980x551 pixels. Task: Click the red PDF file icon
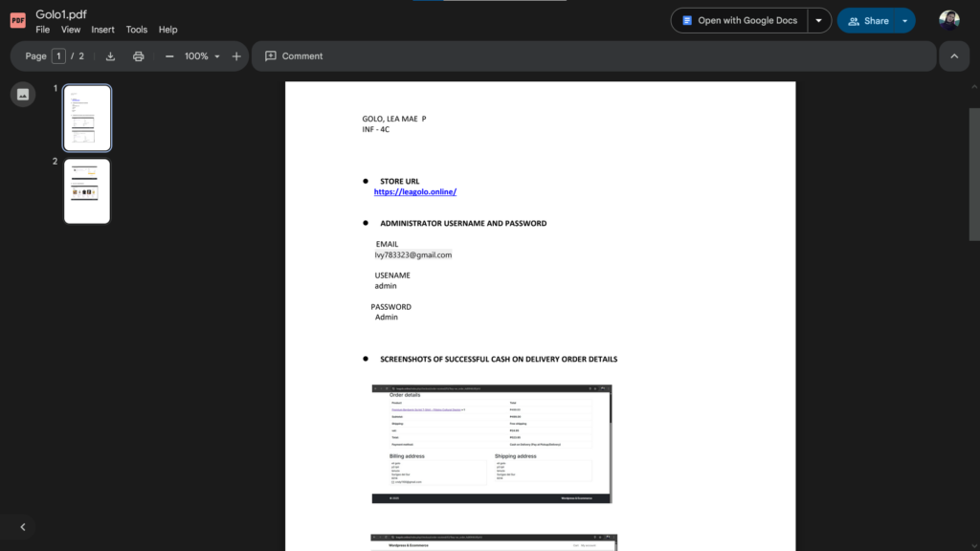coord(17,21)
